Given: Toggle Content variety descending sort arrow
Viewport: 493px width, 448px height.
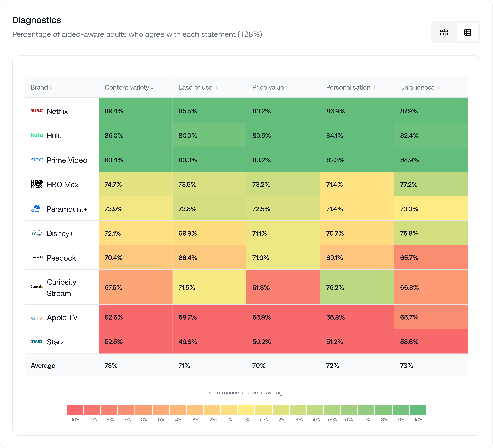Looking at the screenshot, I should pos(152,88).
